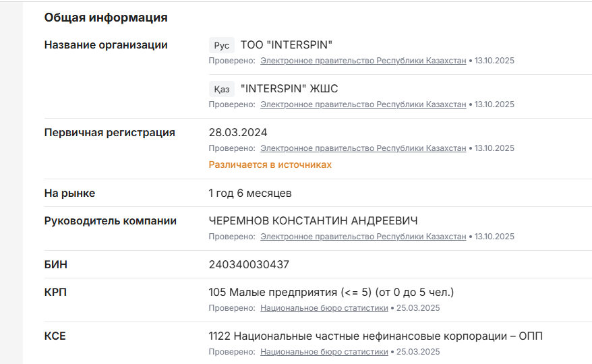Open Национальное бюро статистики link under КСЕ
Viewport: 592px width, 364px height.
pyautogui.click(x=324, y=352)
